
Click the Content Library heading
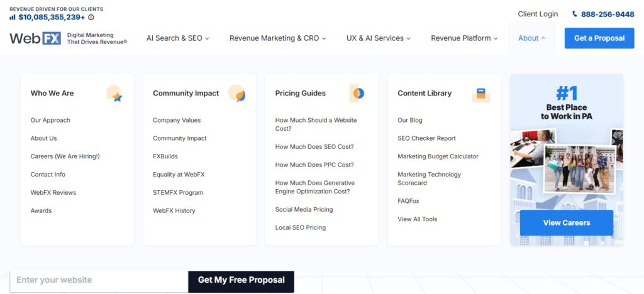coord(425,93)
